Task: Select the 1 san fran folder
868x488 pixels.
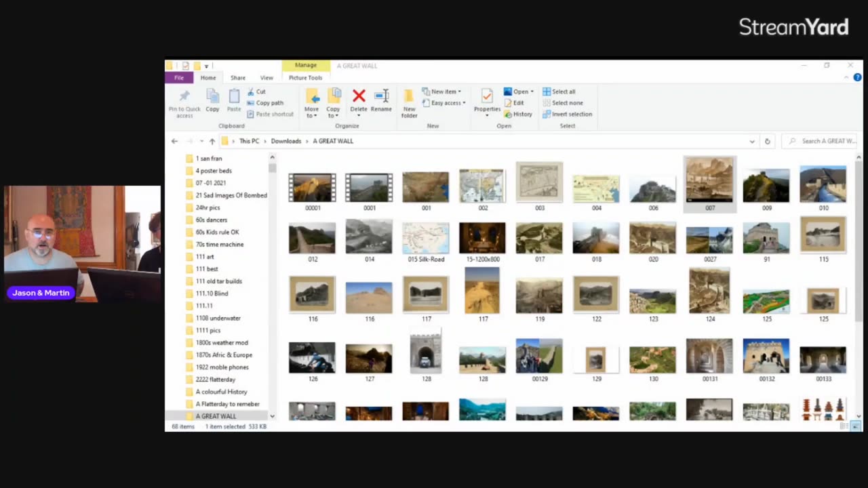Action: [x=209, y=159]
